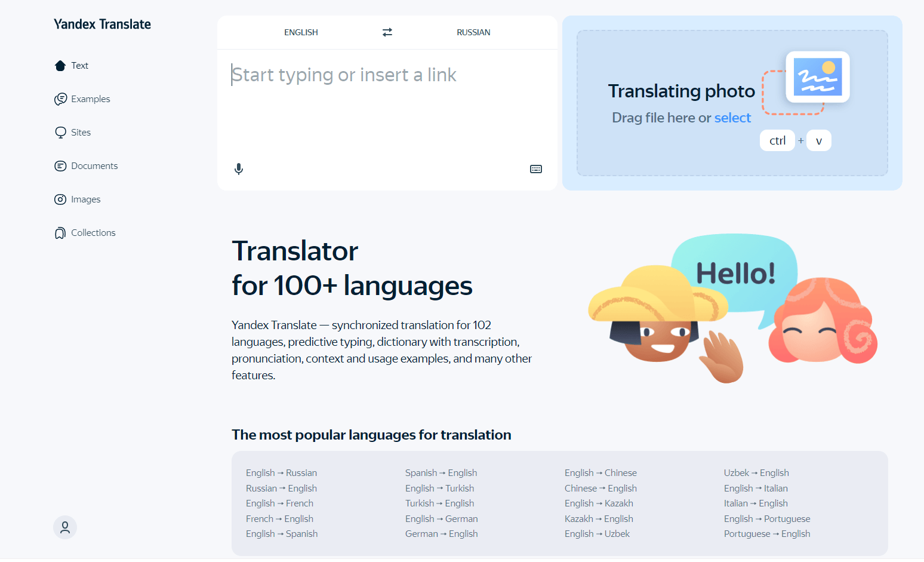Open Russian → English link
This screenshot has width=924, height=562.
[x=281, y=489]
